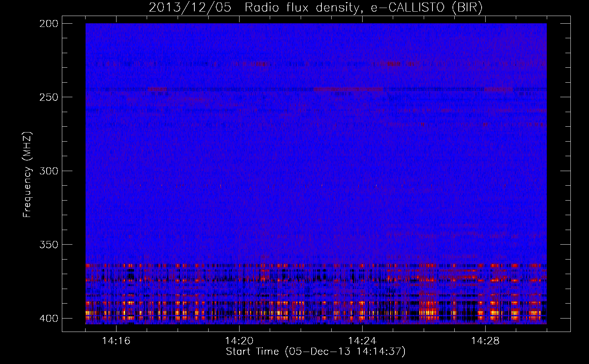Screen dimensions: 589x364
Task: Click the plot title '2013/12/05 Radio flux density, e-CALLISTO (BIR)'
Action: point(316,8)
